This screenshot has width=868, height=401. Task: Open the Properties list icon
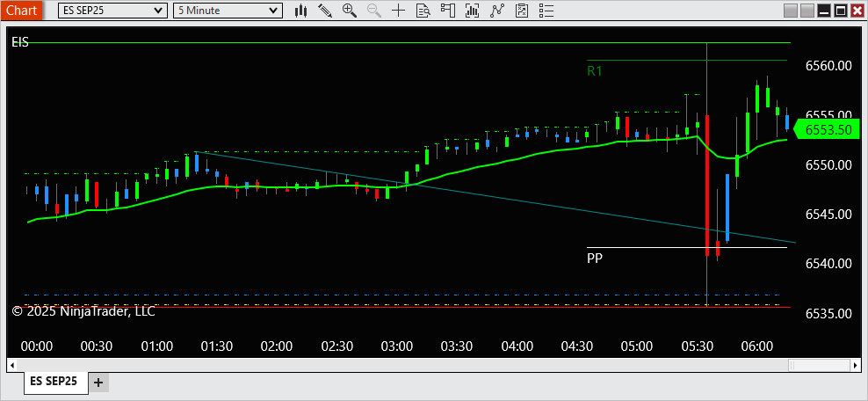point(546,10)
